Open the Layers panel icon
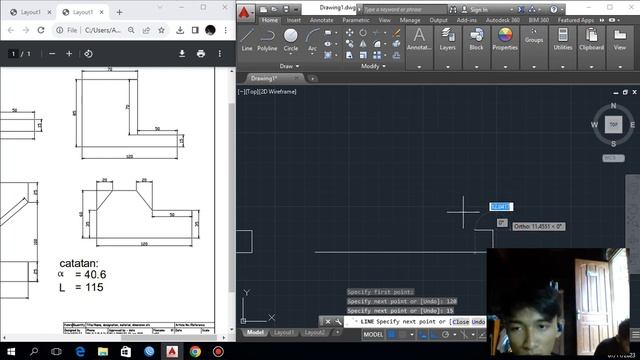 (448, 39)
